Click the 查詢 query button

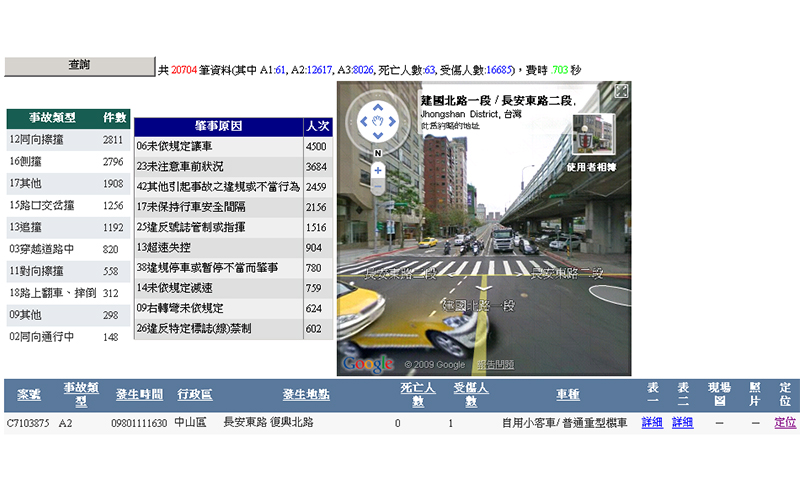[79, 66]
